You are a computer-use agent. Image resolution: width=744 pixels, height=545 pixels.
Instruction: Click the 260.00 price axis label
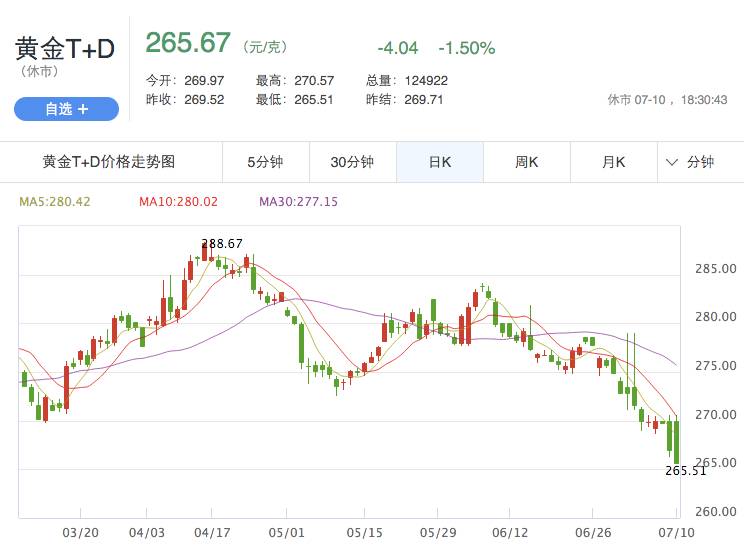716,512
